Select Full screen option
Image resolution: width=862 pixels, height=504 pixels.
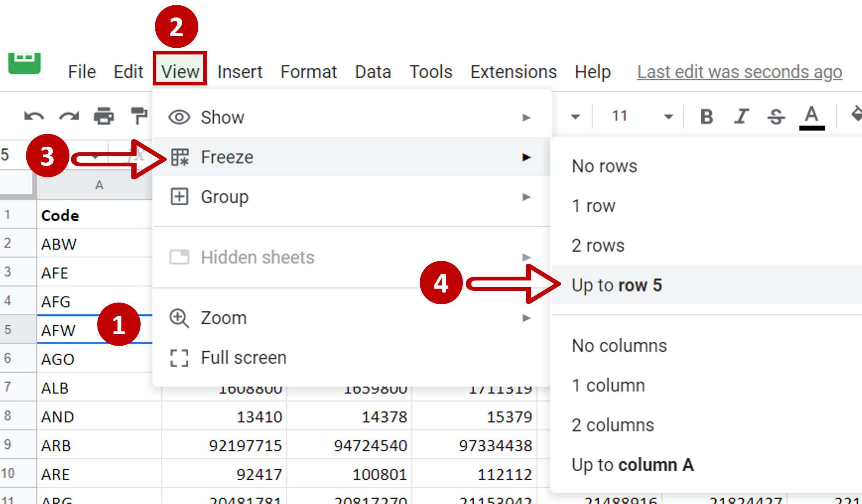[x=351, y=358]
